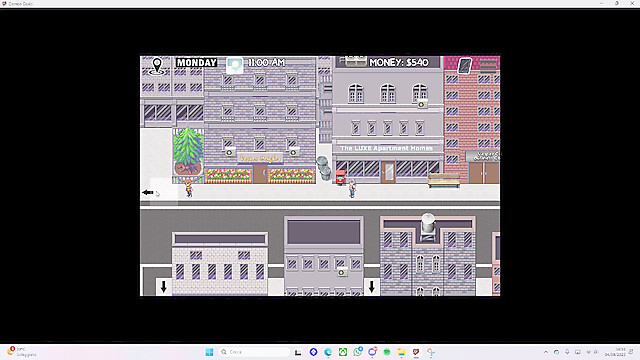The width and height of the screenshot is (640, 360).
Task: Click the pine tree planter
Action: point(188,155)
